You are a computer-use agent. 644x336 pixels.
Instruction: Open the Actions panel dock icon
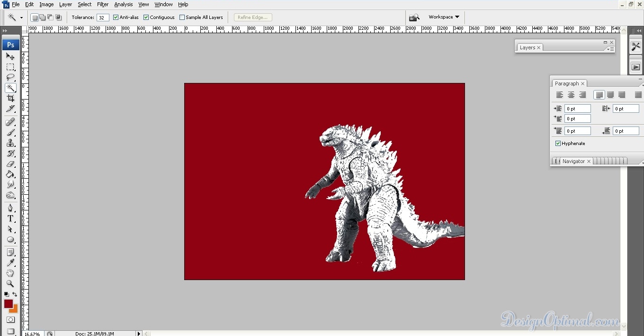coord(635,67)
